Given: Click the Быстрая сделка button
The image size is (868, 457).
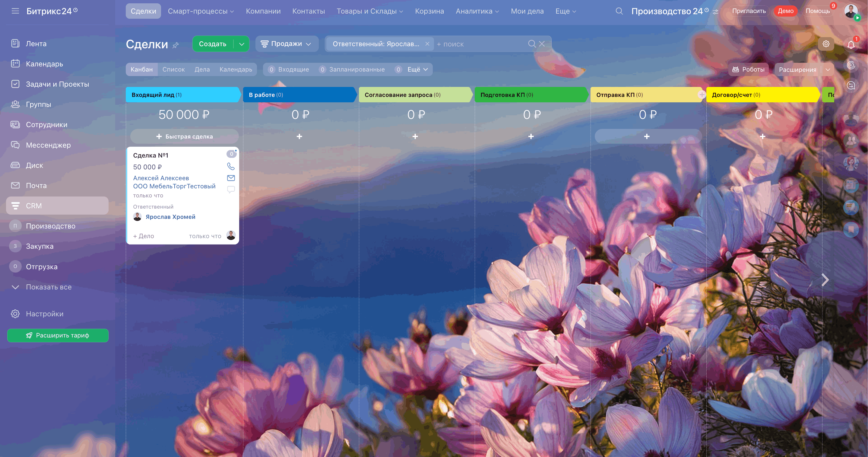Looking at the screenshot, I should coord(184,137).
